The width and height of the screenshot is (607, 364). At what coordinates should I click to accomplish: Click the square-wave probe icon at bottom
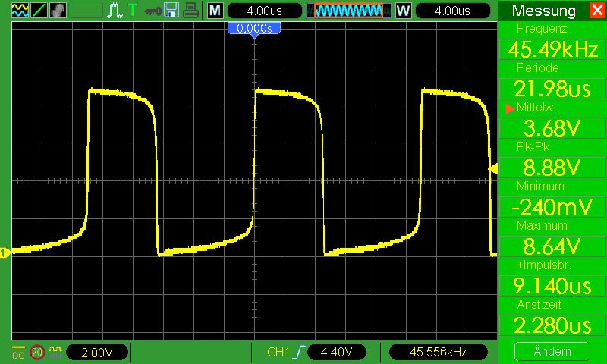[55, 352]
